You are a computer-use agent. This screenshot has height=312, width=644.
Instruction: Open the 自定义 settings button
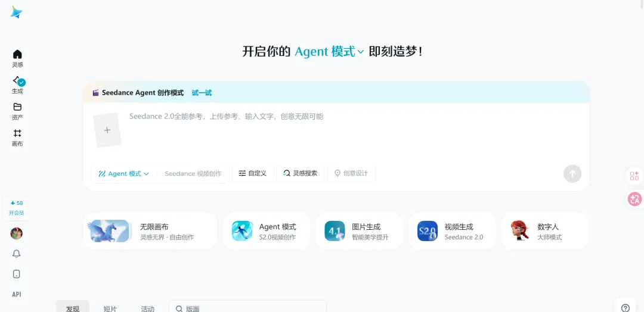[253, 173]
